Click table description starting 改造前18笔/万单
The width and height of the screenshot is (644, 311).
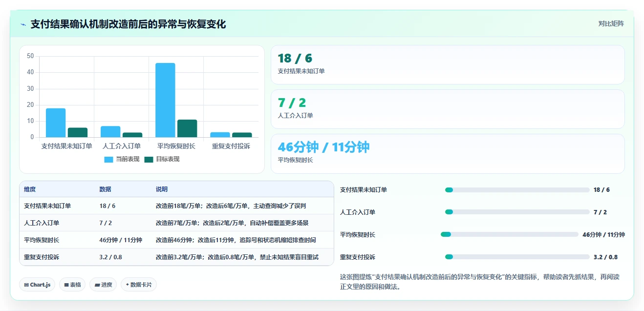231,206
